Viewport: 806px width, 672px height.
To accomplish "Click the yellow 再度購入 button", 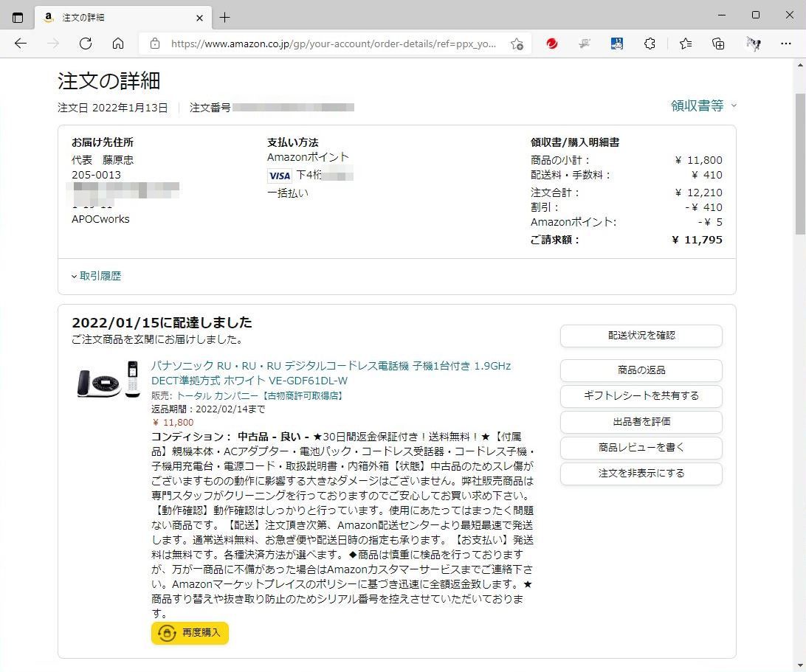I will (190, 633).
